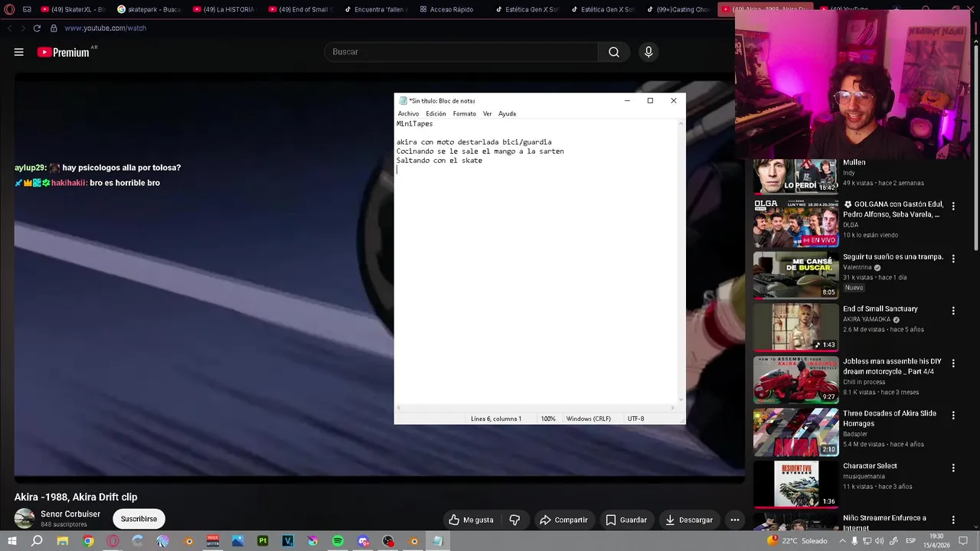Switch to Opera GX in the taskbar
The width and height of the screenshot is (980, 551).
[x=113, y=541]
